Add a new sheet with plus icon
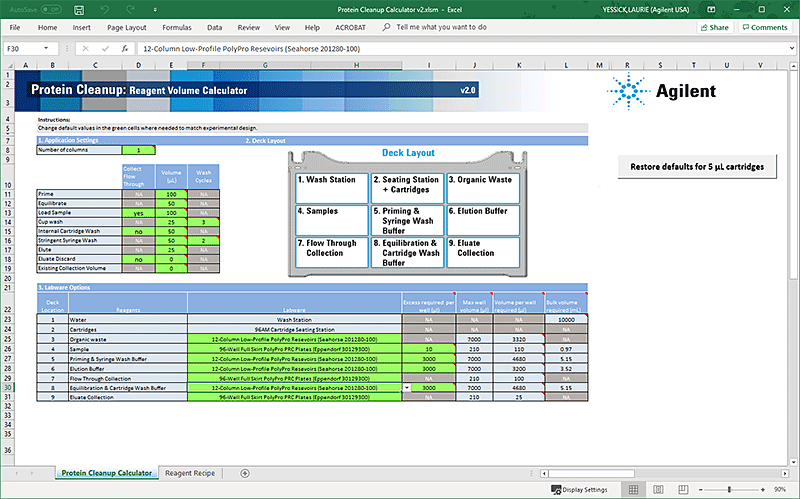800x499 pixels. coord(245,473)
